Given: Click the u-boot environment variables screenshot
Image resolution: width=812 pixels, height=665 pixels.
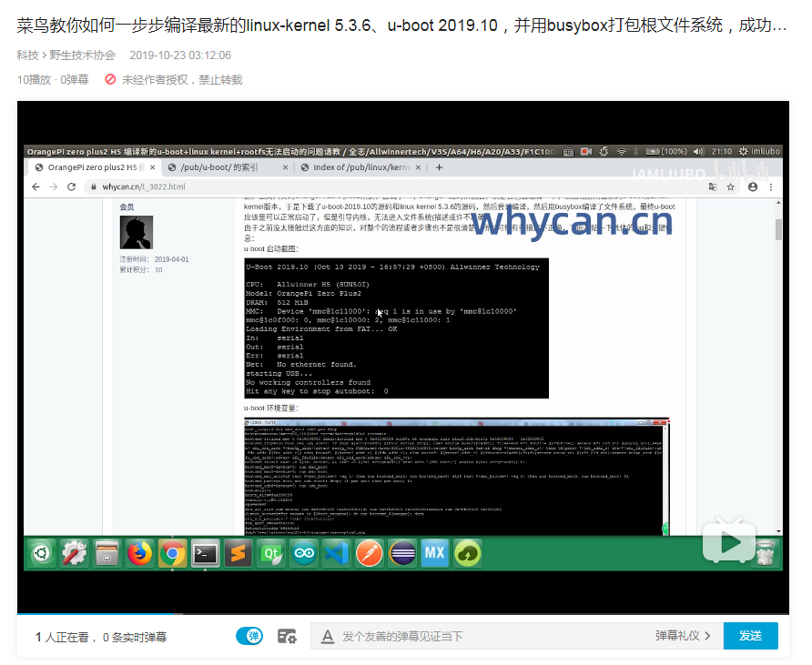Looking at the screenshot, I should [457, 476].
